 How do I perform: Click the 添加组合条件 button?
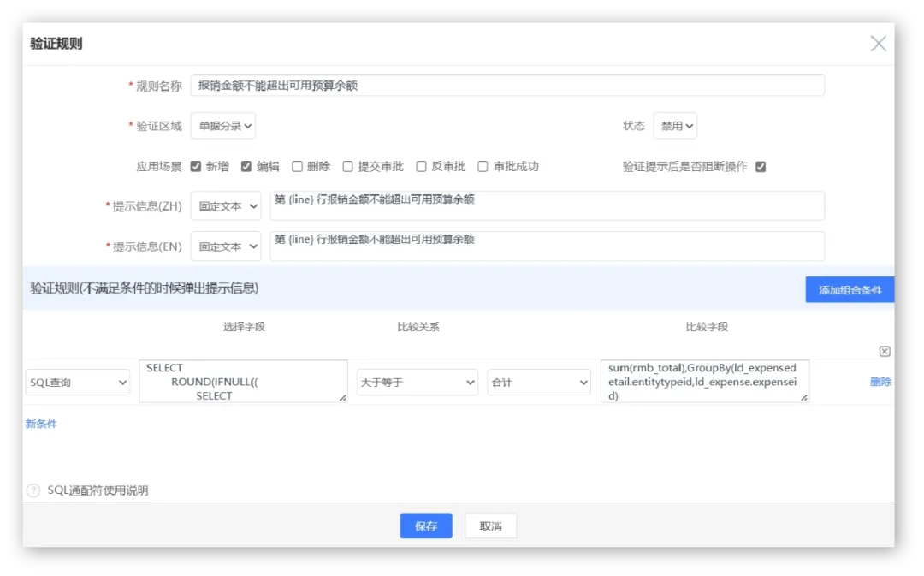coord(850,290)
